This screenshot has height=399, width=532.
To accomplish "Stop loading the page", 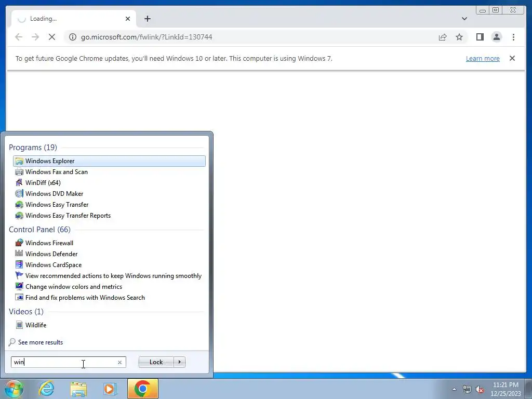I will (x=52, y=37).
